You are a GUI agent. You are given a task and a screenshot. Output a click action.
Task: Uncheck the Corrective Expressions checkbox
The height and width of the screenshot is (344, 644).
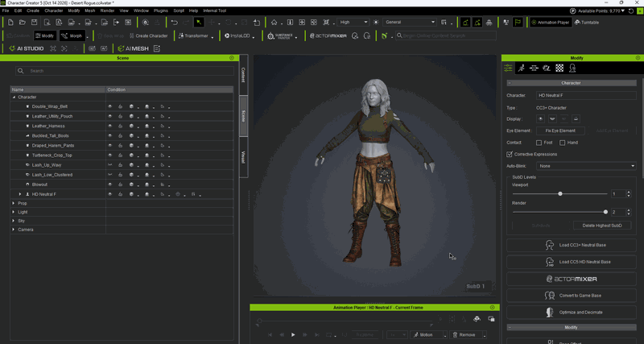click(x=510, y=154)
